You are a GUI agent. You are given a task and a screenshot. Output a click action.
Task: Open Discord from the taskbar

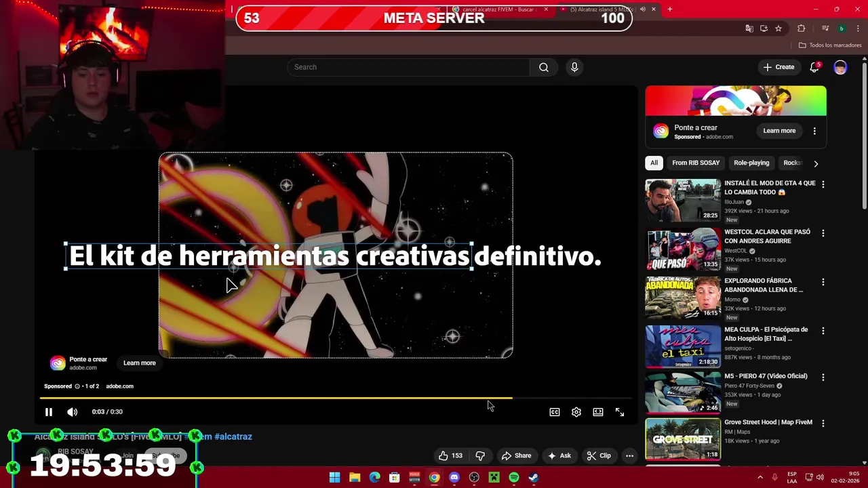pos(454,478)
